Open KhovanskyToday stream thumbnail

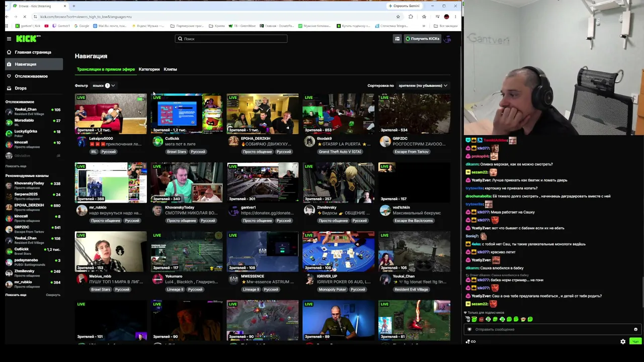(x=187, y=183)
